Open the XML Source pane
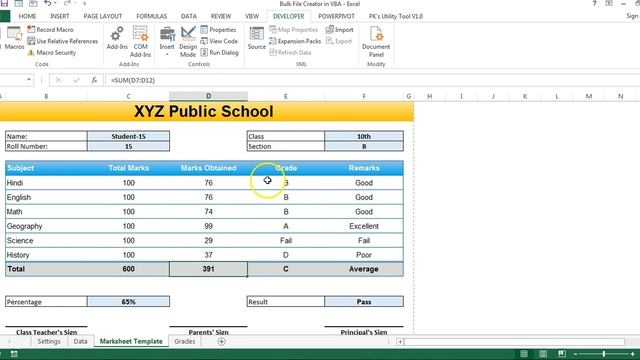 coord(257,38)
